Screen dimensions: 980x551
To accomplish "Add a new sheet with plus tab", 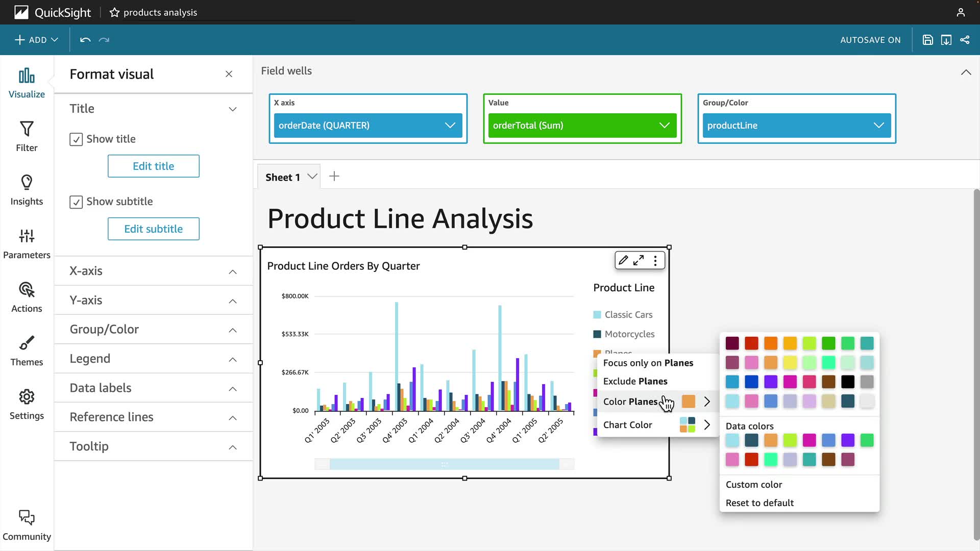I will pyautogui.click(x=334, y=177).
